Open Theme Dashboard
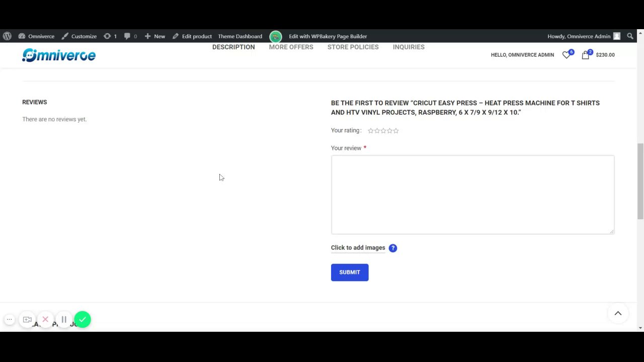 [x=240, y=36]
